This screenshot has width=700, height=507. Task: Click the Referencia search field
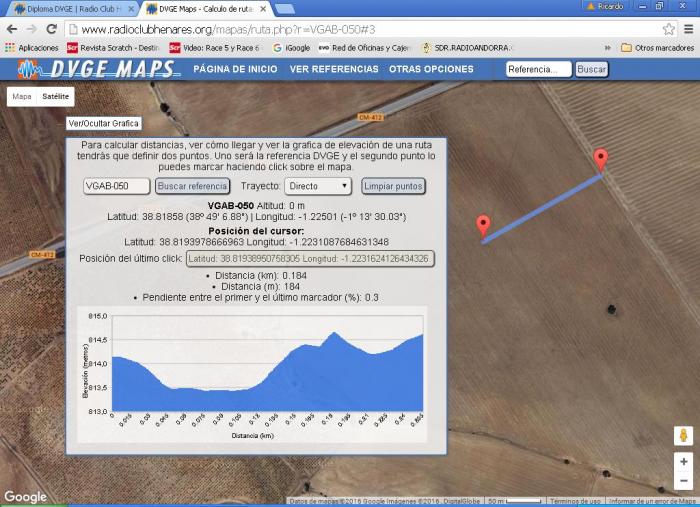click(538, 69)
